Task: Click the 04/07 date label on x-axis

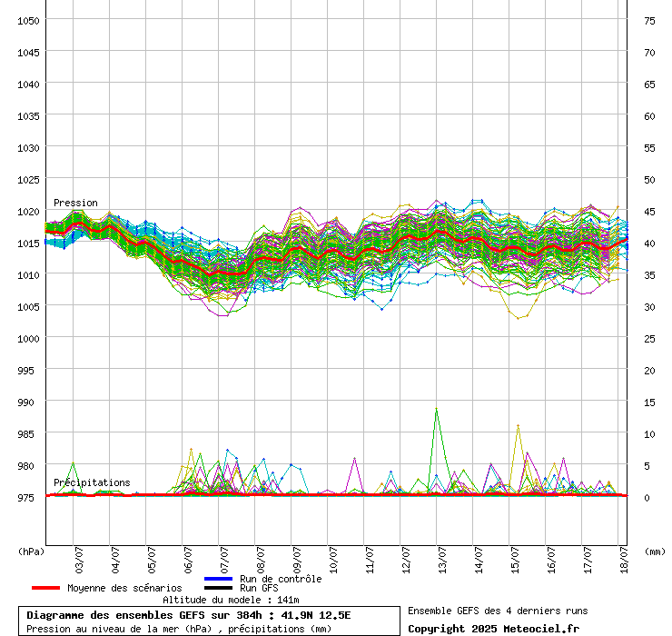Action: tap(115, 560)
